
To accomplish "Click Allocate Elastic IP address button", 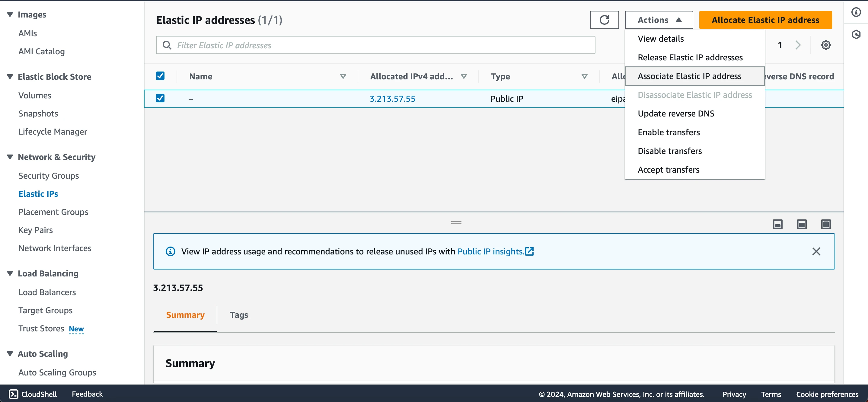I will (765, 20).
